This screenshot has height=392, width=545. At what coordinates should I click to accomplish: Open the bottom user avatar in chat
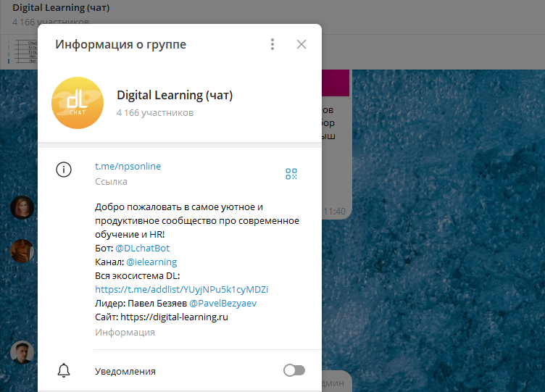22,352
